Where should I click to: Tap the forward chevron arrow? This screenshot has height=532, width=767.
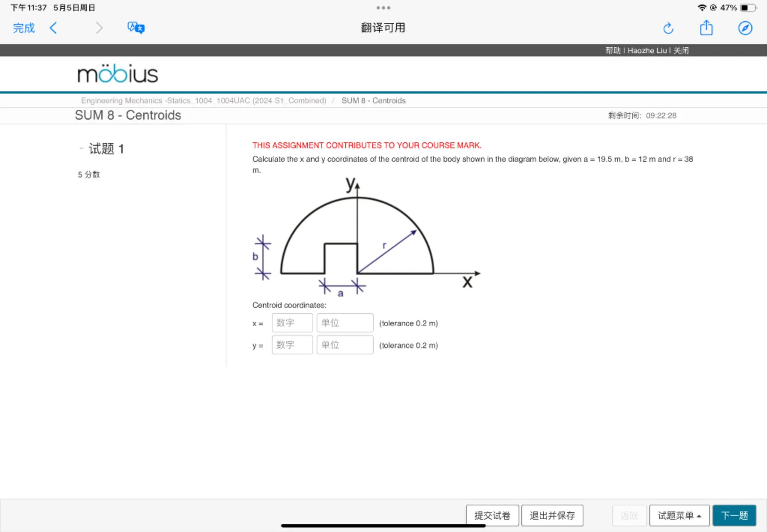click(99, 28)
